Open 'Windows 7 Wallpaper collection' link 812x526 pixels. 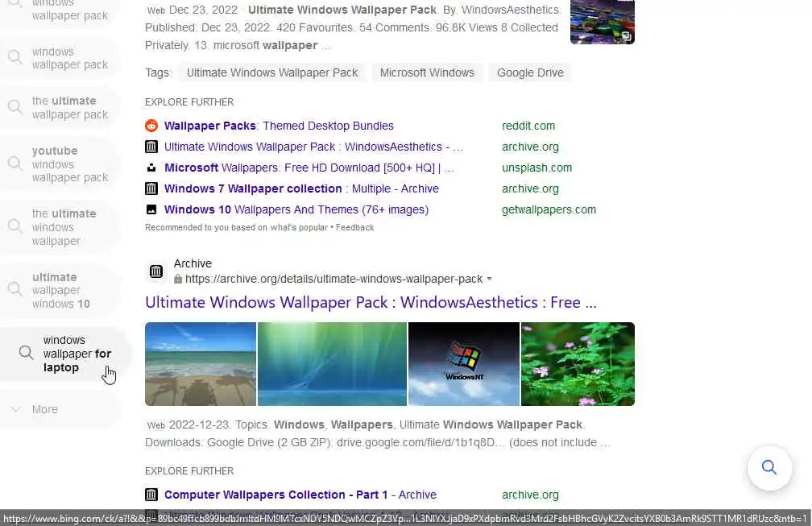point(301,188)
